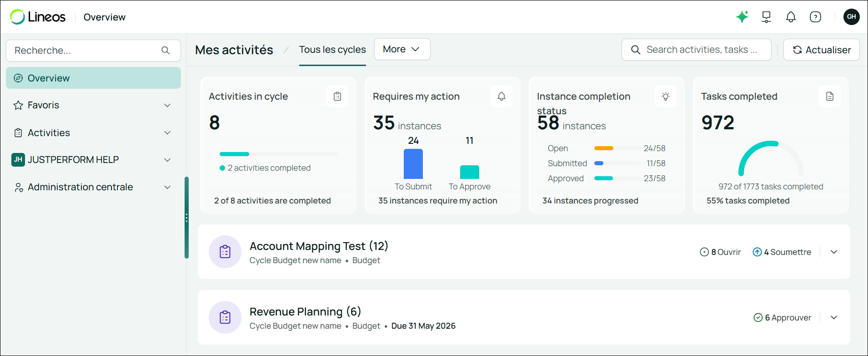
Task: Click the Approved status row bar
Action: (617, 178)
